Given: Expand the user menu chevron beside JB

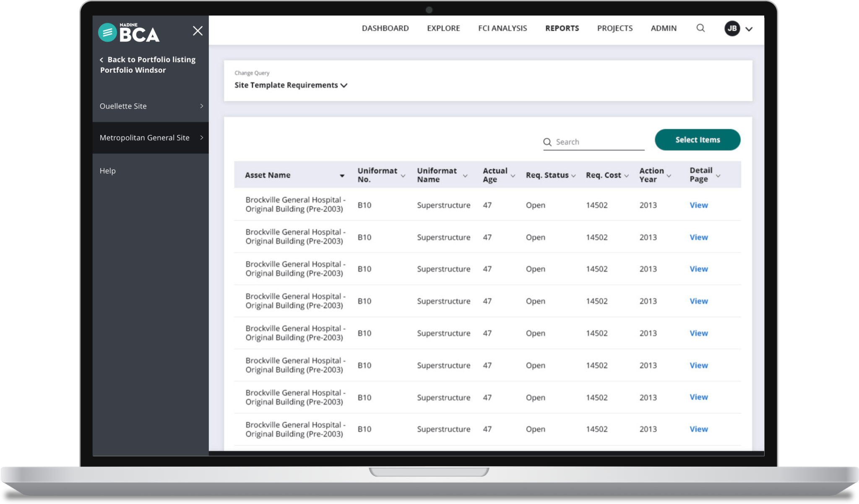Looking at the screenshot, I should click(749, 29).
